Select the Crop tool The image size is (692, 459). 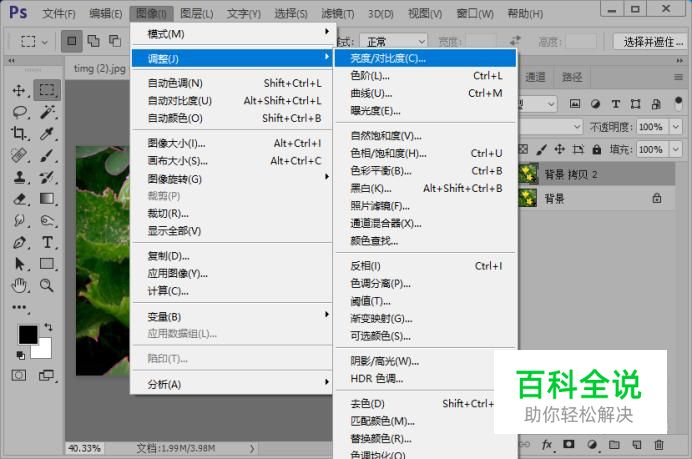click(x=19, y=133)
